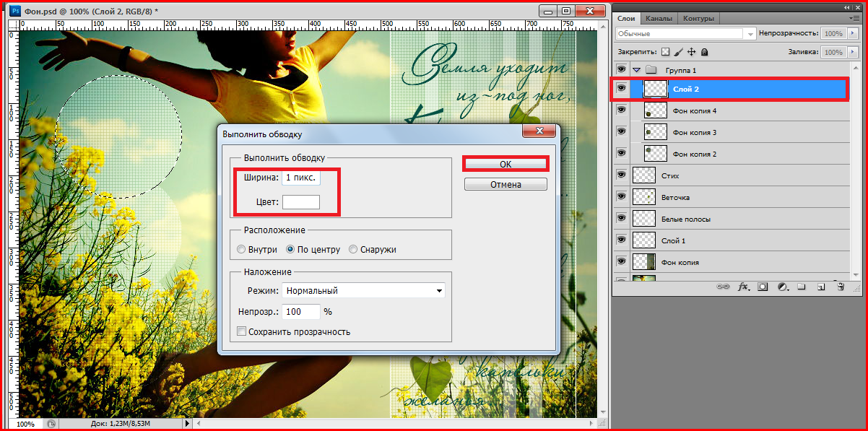Select the Слой 2 layer thumbnail

(x=655, y=89)
